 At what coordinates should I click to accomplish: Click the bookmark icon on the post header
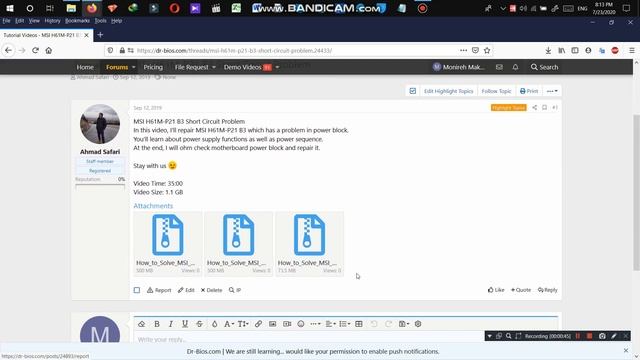tap(544, 107)
